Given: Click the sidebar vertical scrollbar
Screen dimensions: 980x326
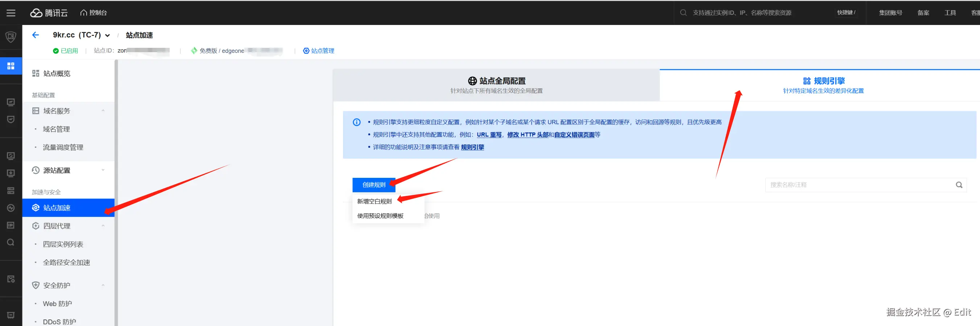Looking at the screenshot, I should click(116, 193).
